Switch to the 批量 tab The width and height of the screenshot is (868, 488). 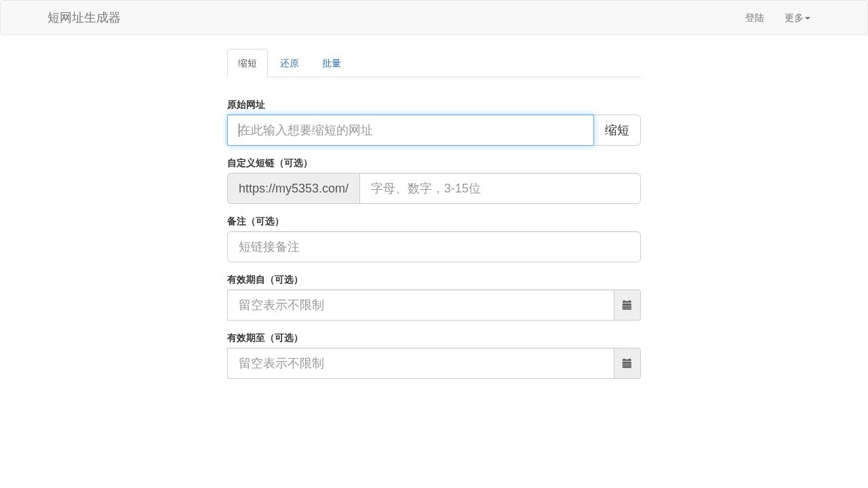click(x=332, y=63)
